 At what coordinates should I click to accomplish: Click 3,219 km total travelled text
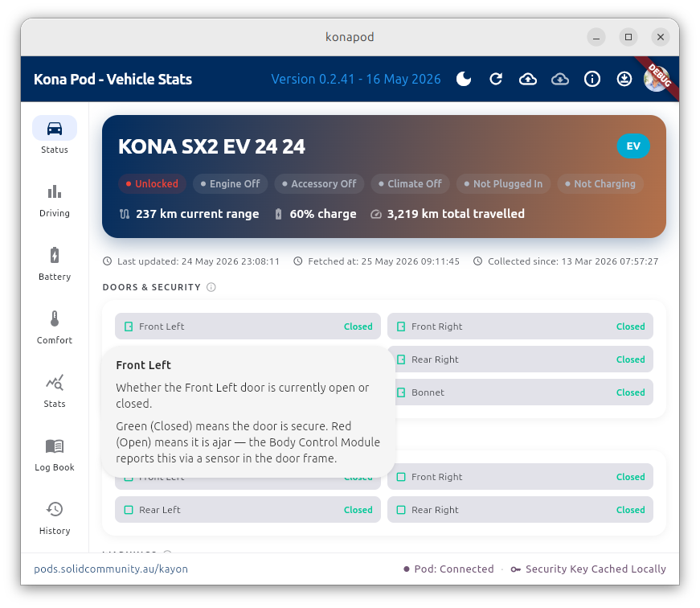456,214
